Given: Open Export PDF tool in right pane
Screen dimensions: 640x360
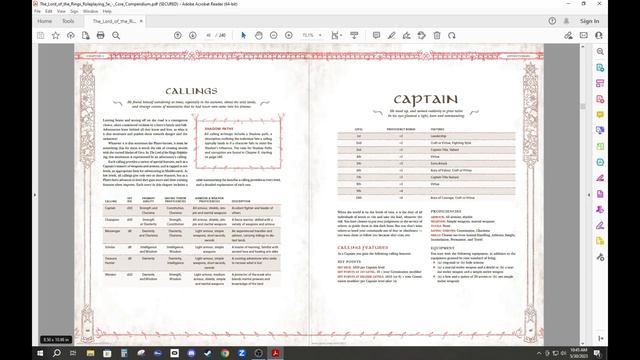Looking at the screenshot, I should pyautogui.click(x=600, y=67).
